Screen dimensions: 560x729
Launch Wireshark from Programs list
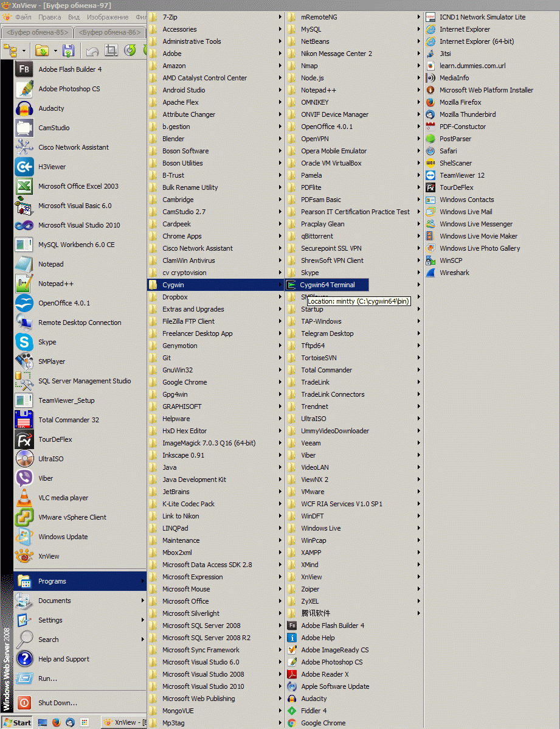coord(491,273)
